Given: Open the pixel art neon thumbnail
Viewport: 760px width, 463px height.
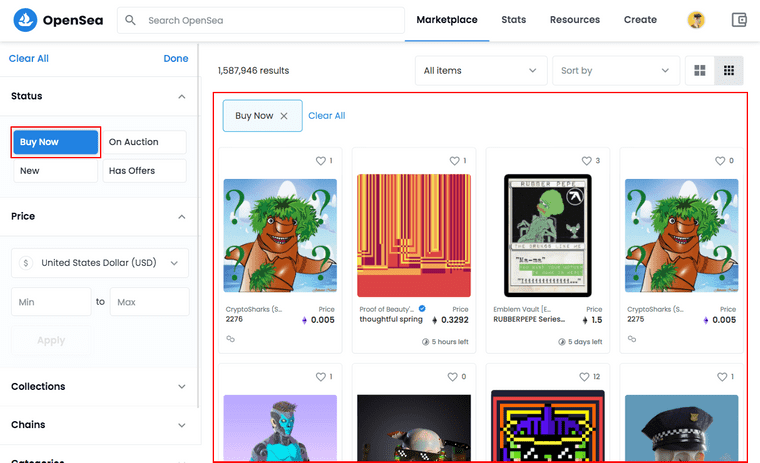Looking at the screenshot, I should pos(548,426).
